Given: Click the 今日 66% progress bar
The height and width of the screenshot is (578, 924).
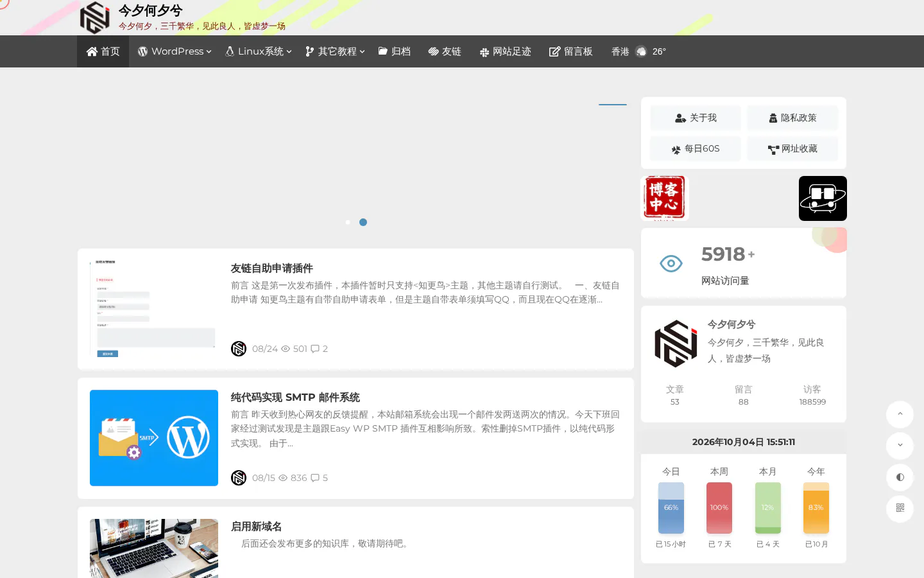Looking at the screenshot, I should pos(671,508).
